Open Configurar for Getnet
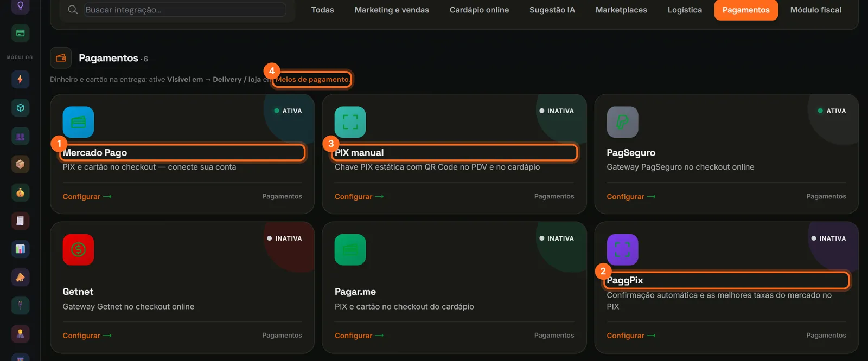 [x=87, y=336]
